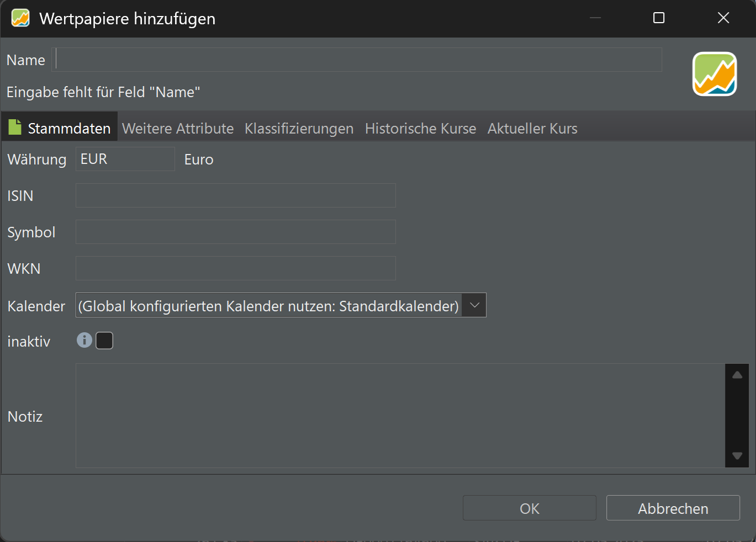Open the Klassifizierungen tab
This screenshot has height=542, width=756.
click(x=299, y=129)
